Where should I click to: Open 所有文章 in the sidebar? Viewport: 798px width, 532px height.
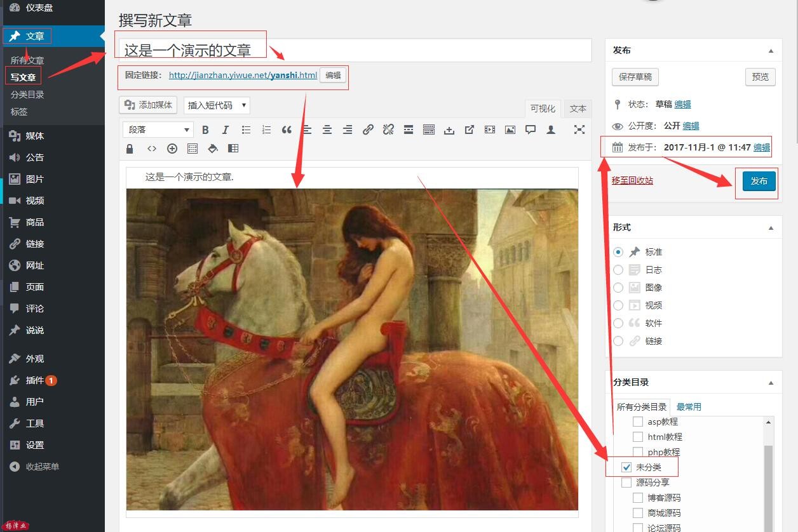[x=27, y=60]
